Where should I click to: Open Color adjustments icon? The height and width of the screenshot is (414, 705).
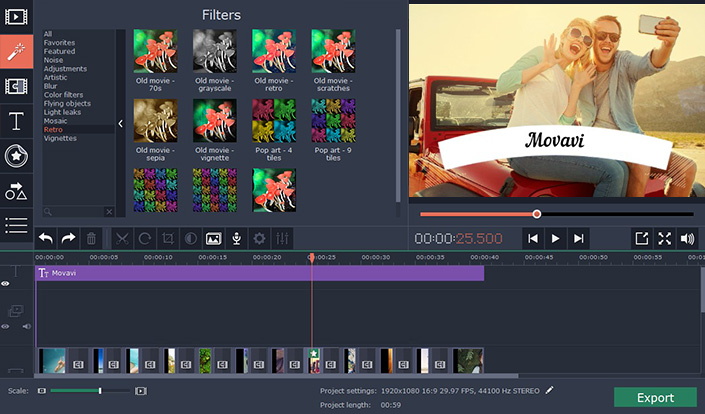tap(191, 238)
